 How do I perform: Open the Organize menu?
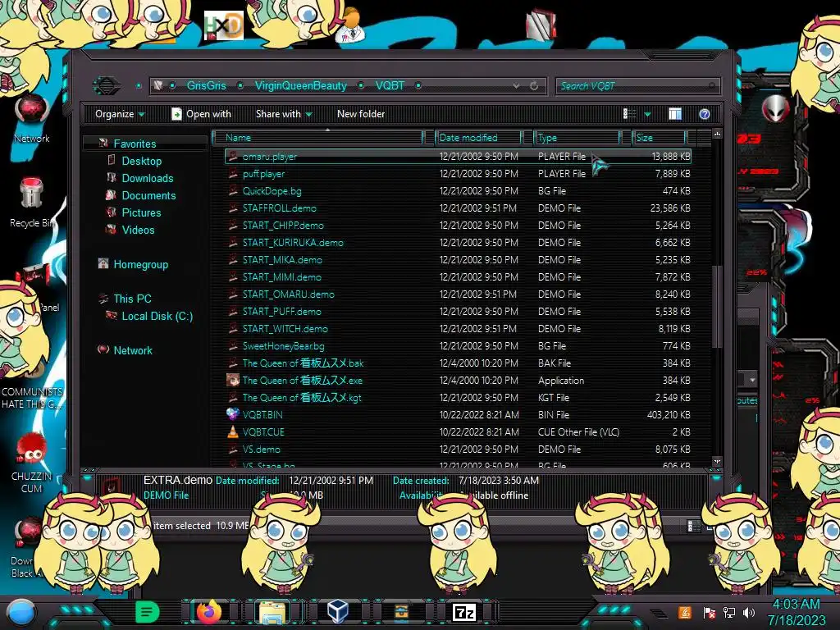pos(120,114)
